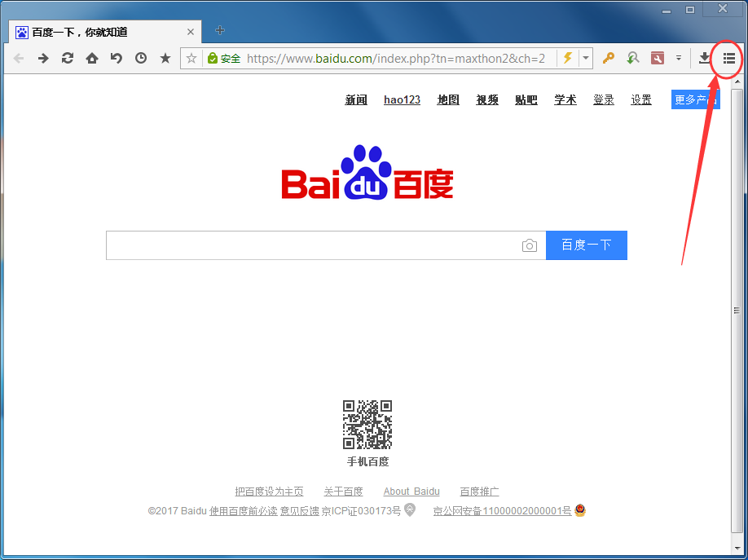Open a new tab with plus button

click(220, 30)
